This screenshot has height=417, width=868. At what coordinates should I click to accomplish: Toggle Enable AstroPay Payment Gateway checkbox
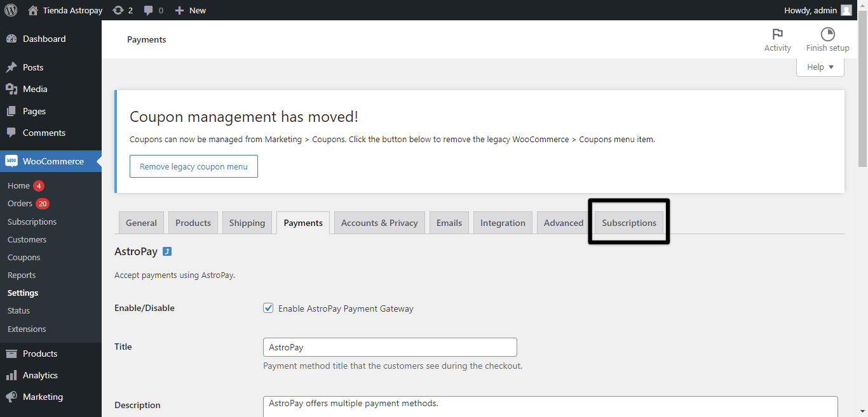click(268, 308)
